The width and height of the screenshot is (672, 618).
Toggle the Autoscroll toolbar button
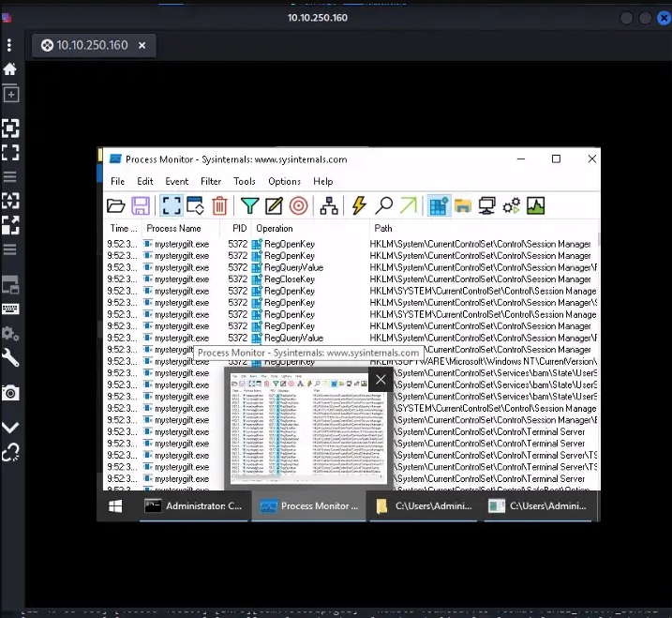(195, 206)
